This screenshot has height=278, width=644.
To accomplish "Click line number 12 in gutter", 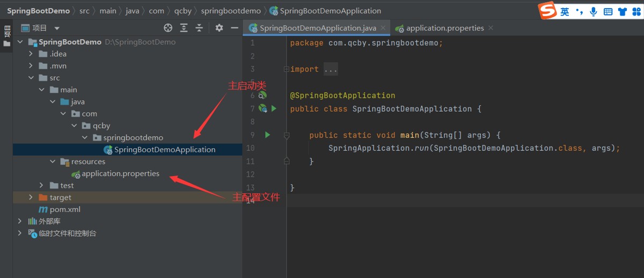I will click(250, 174).
